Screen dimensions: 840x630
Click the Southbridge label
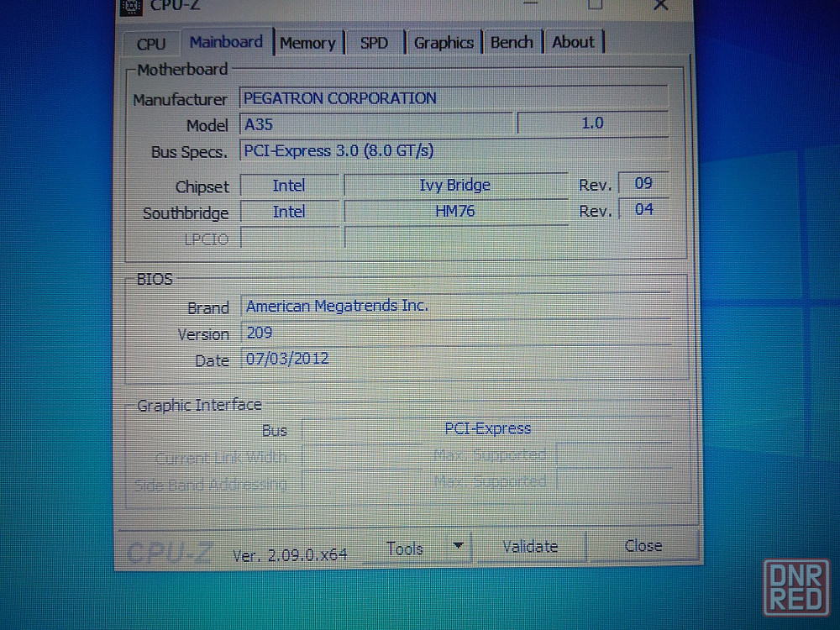click(x=186, y=213)
